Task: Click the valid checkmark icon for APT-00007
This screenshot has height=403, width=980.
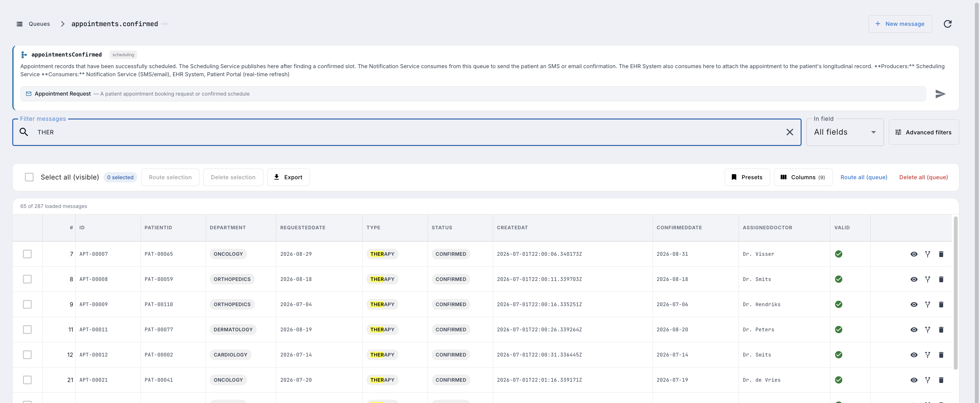Action: (x=838, y=254)
